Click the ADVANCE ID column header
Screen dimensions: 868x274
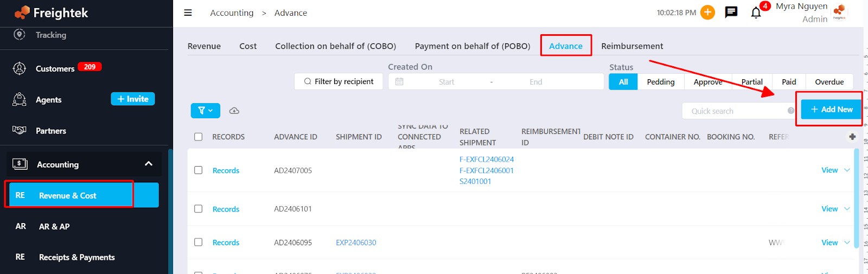pos(296,137)
